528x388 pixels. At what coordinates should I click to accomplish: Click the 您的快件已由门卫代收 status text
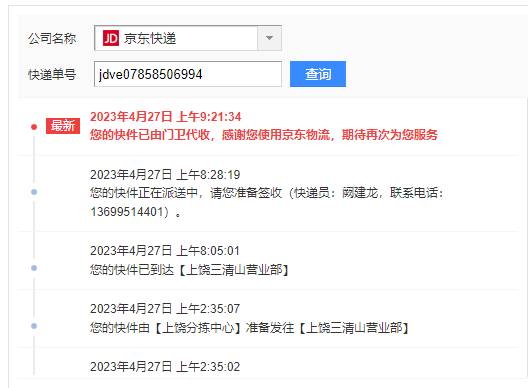[264, 135]
